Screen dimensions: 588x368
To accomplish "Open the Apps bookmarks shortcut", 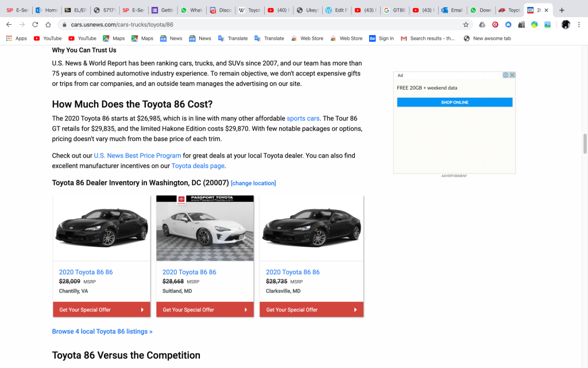I will tap(16, 39).
